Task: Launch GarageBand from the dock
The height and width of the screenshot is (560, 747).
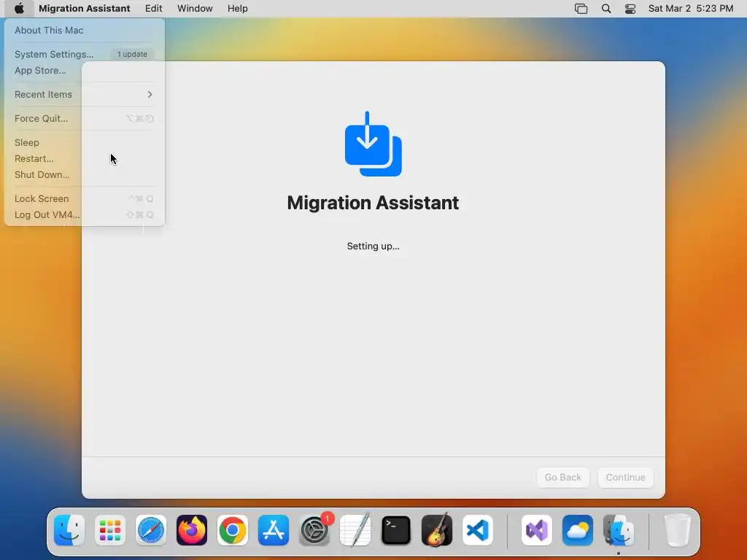Action: click(x=437, y=530)
